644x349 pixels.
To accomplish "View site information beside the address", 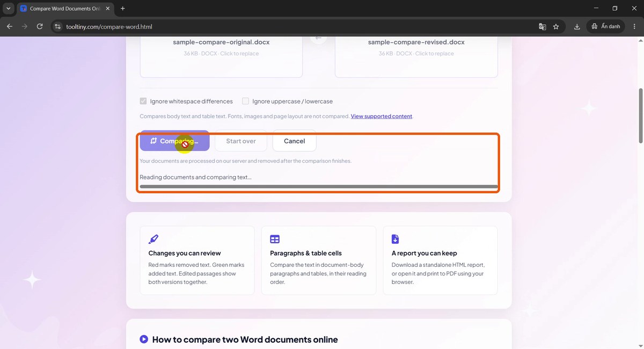I will point(58,26).
